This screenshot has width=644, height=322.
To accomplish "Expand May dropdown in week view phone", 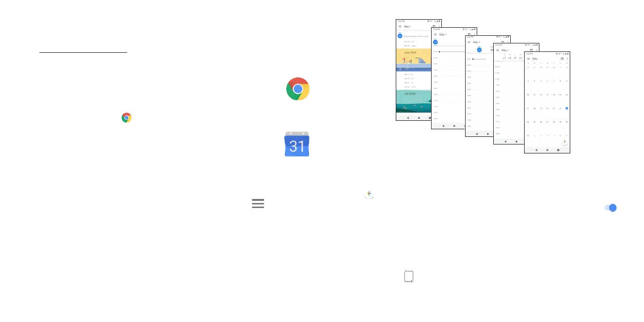I will (505, 50).
